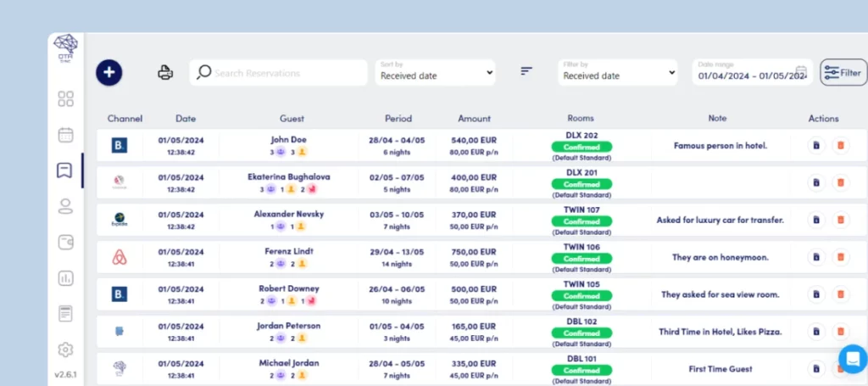Open the Sort by dropdown
The image size is (868, 386).
coord(435,73)
